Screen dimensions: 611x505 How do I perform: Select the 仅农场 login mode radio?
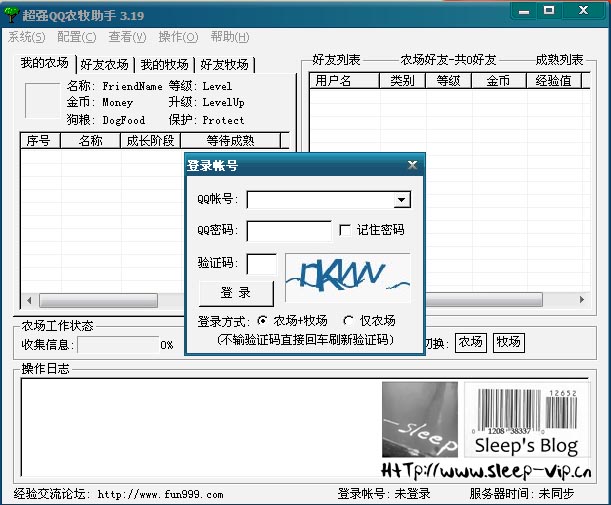click(348, 321)
